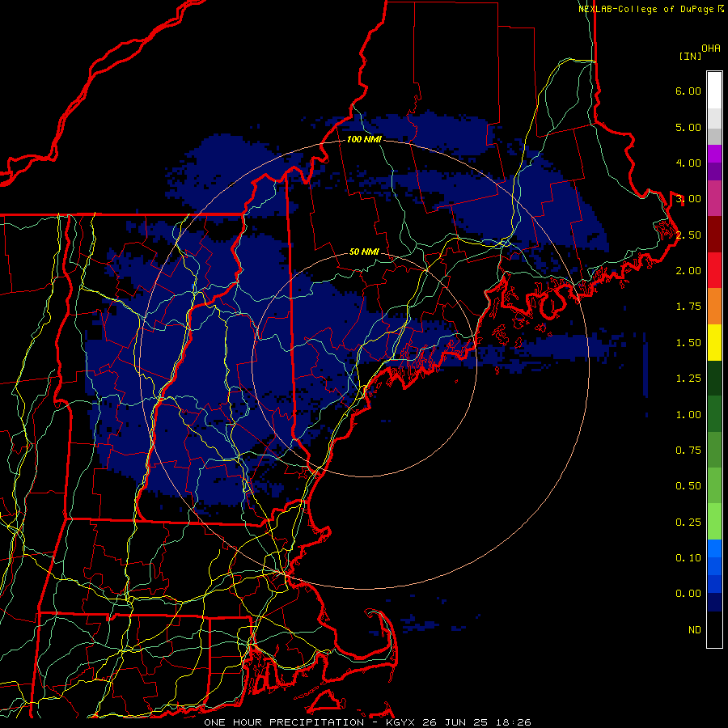
Task: Click the 100 NMI range ring label
Action: 364,139
